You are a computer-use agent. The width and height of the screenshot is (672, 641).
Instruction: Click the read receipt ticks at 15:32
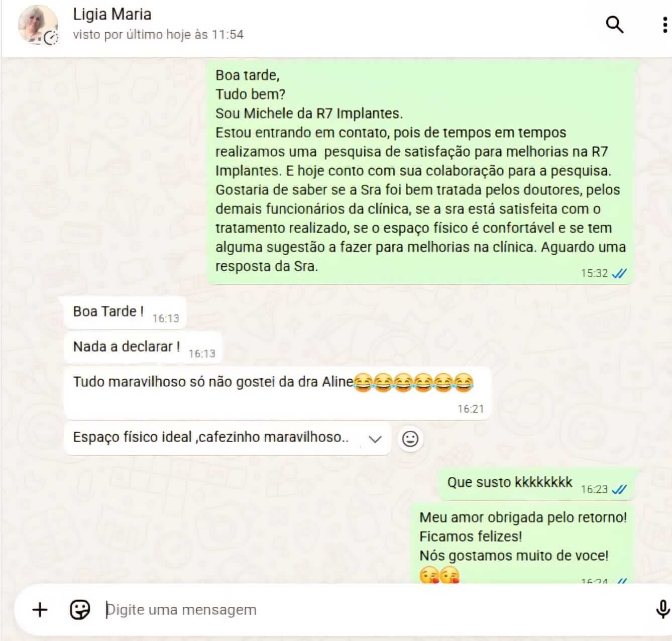tap(619, 273)
